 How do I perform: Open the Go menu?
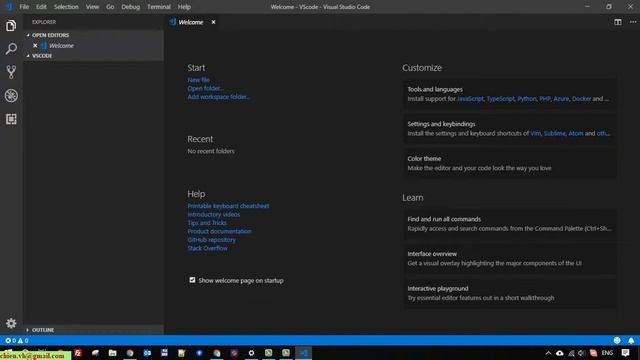110,7
